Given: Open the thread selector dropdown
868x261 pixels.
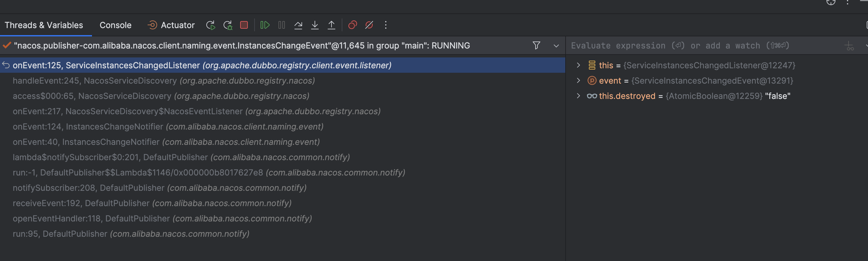Looking at the screenshot, I should tap(556, 46).
